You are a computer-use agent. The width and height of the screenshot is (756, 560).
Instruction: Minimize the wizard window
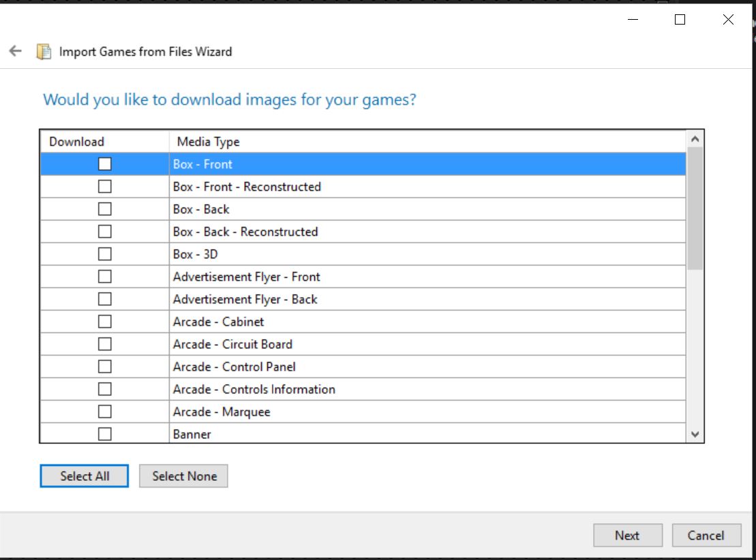[633, 20]
